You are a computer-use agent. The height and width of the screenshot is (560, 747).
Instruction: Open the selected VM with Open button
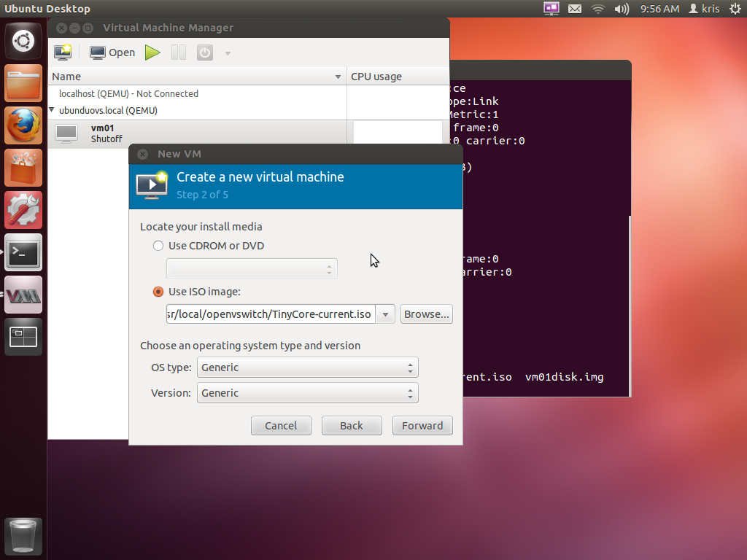[112, 52]
